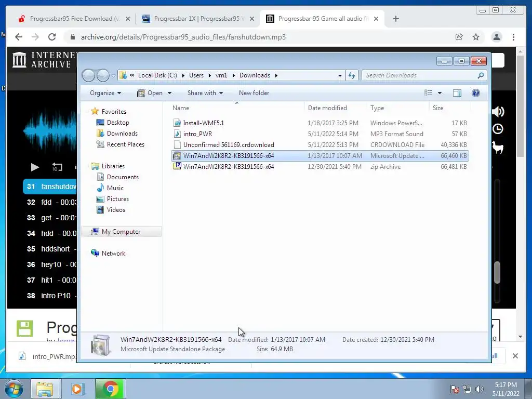532x399 pixels.
Task: Click the tray volume speaker icon
Action: (x=479, y=389)
